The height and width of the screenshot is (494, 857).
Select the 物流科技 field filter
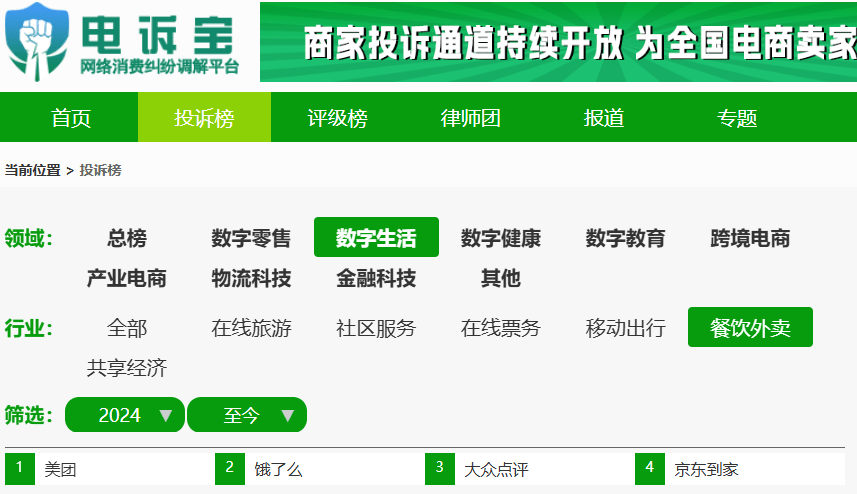coord(251,278)
